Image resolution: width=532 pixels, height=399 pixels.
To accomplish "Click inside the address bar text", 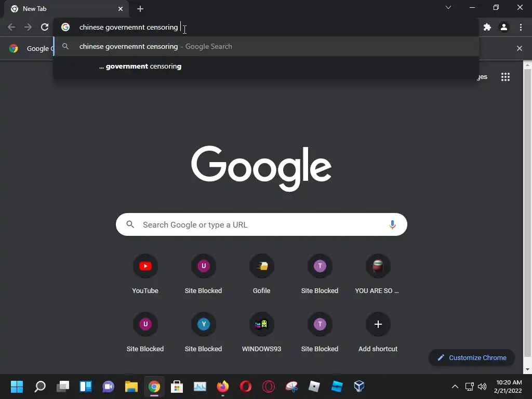I will (x=129, y=27).
